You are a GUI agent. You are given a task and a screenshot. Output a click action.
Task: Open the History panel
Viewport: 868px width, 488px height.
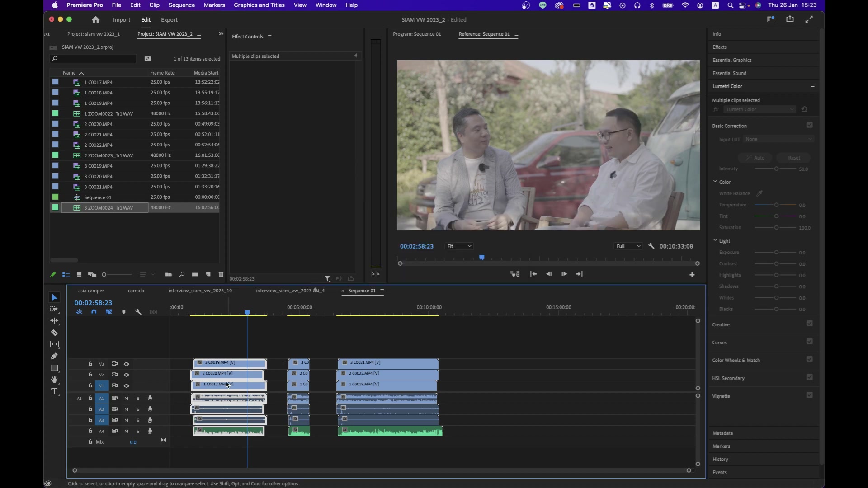point(720,459)
